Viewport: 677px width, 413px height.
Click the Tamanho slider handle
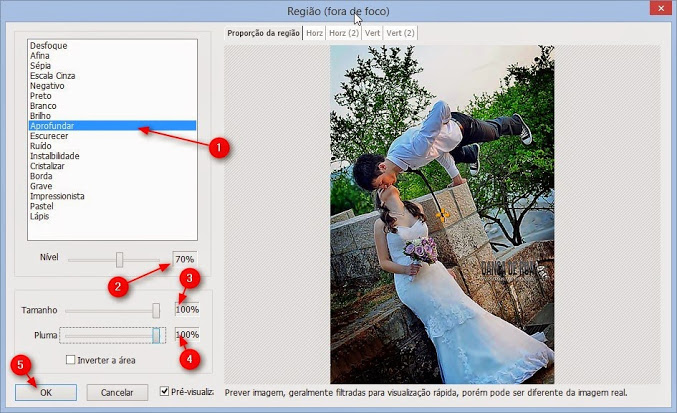(156, 311)
